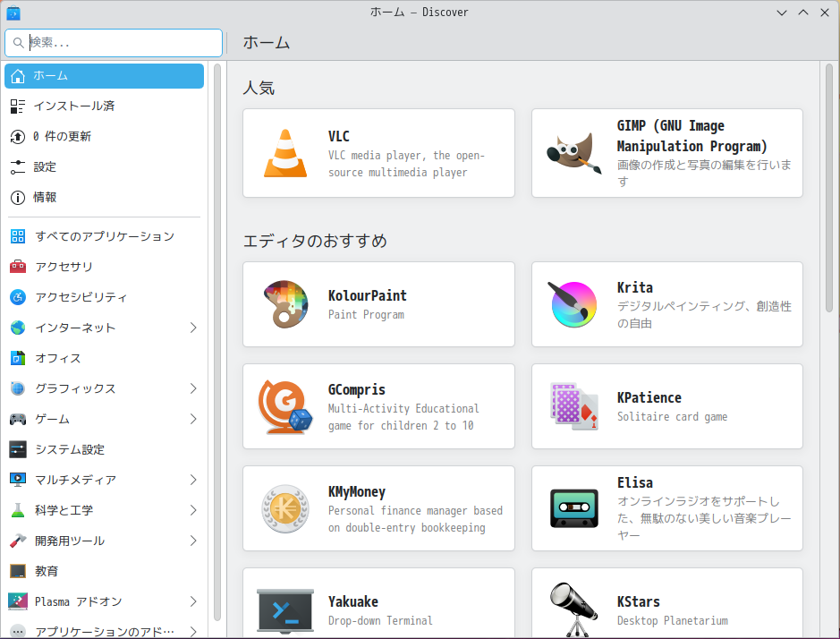The height and width of the screenshot is (639, 840).
Task: Click the Elisa title text
Action: pos(635,482)
